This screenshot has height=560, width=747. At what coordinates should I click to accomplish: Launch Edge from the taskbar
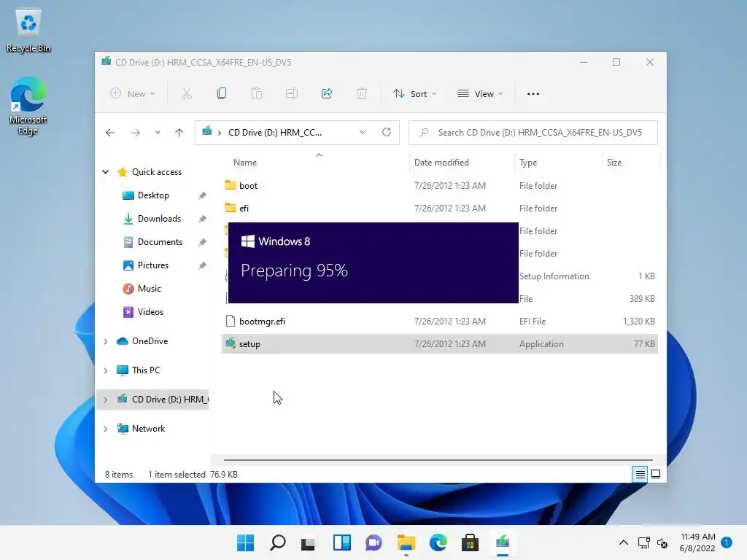(x=438, y=542)
